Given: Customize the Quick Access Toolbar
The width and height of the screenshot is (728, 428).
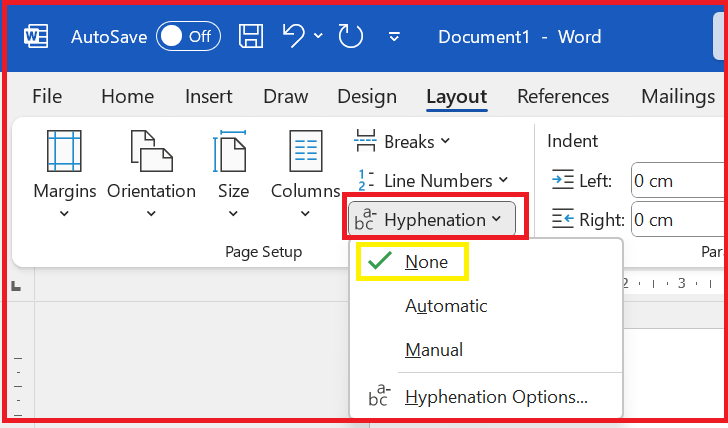Looking at the screenshot, I should (x=394, y=36).
